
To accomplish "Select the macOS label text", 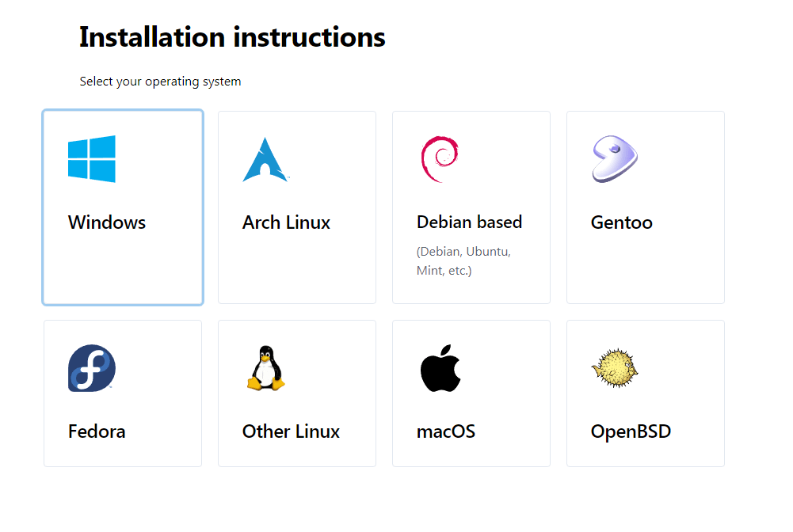I will point(445,431).
